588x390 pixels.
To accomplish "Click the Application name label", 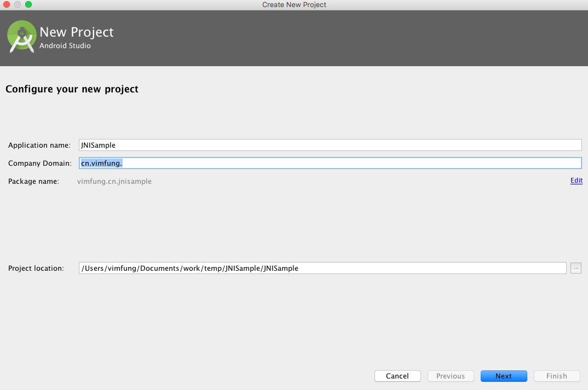I will [x=39, y=145].
